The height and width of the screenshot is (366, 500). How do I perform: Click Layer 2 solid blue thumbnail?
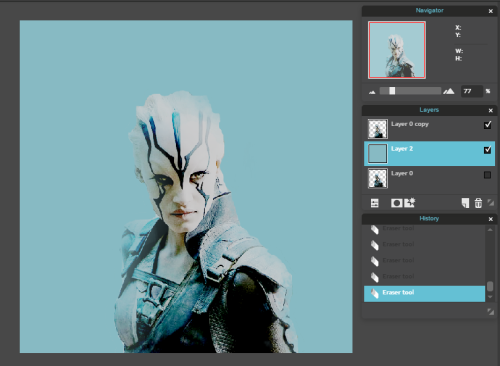coord(378,154)
